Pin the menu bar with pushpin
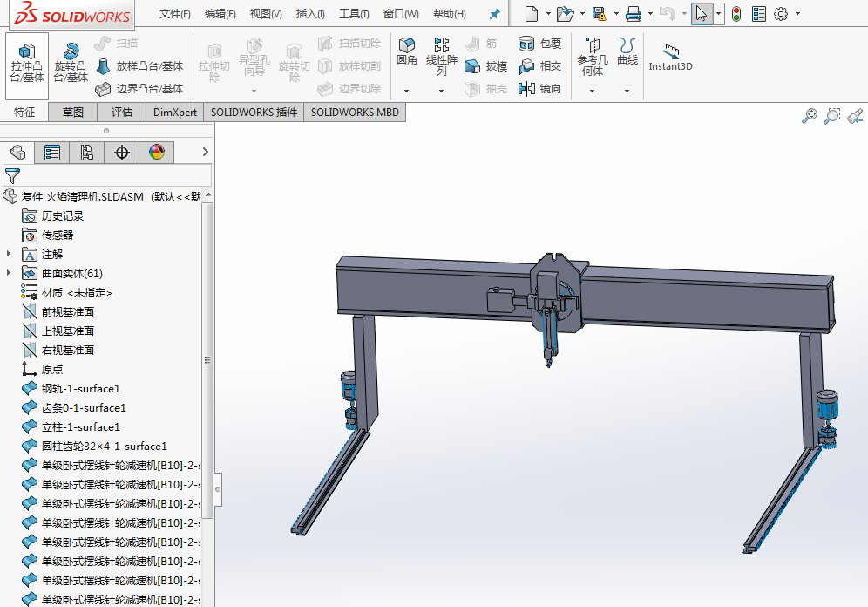868x607 pixels. (x=494, y=15)
